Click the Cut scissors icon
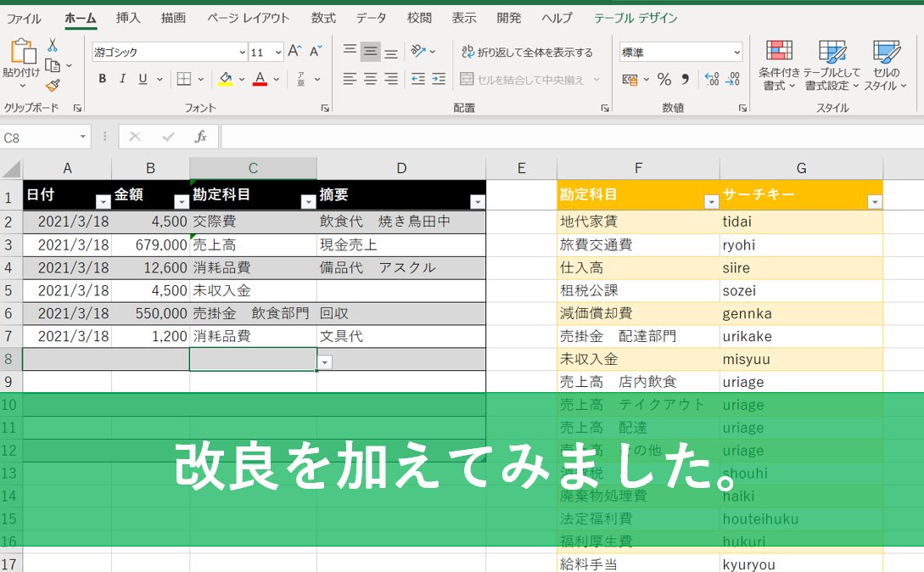Viewport: 924px width, 572px height. (53, 45)
